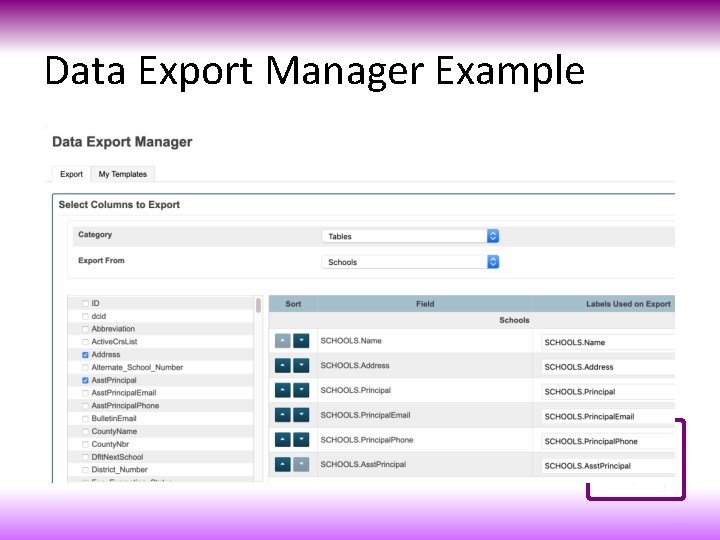Check the Alternate_School_Number checkbox
This screenshot has height=540, width=720.
(85, 368)
